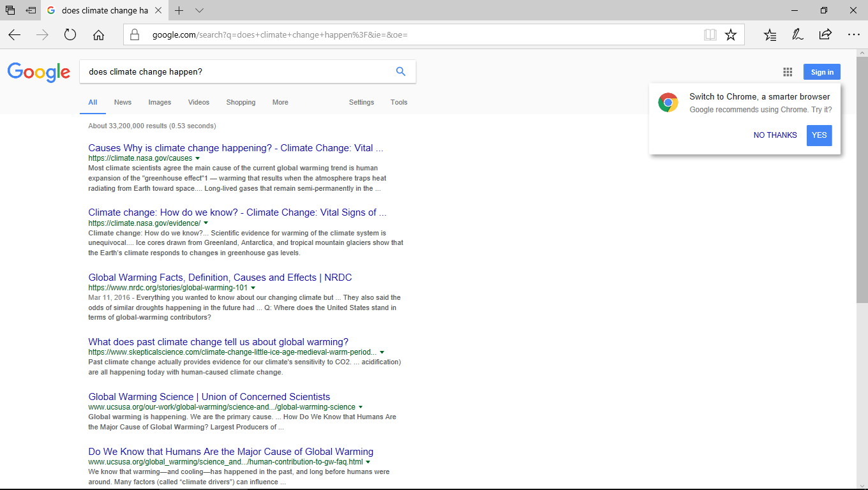Click the scrollbar up arrow
This screenshot has height=490, width=868.
tap(862, 54)
